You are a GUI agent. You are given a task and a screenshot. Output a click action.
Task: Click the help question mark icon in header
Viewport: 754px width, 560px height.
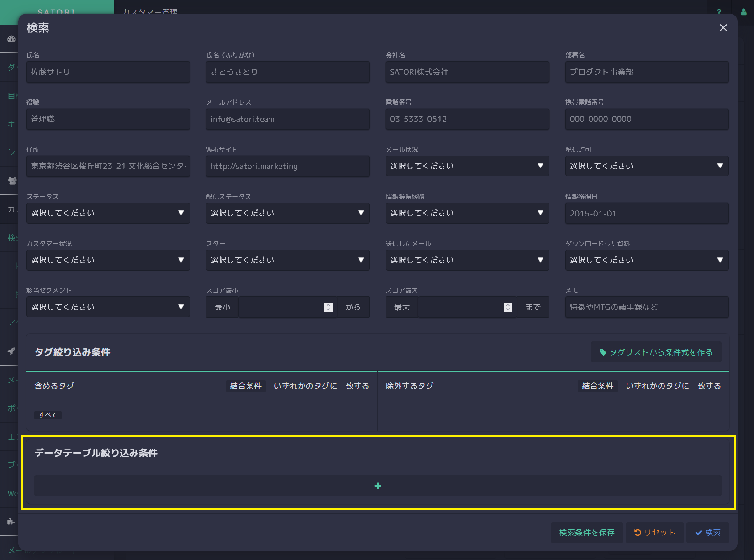pyautogui.click(x=719, y=11)
